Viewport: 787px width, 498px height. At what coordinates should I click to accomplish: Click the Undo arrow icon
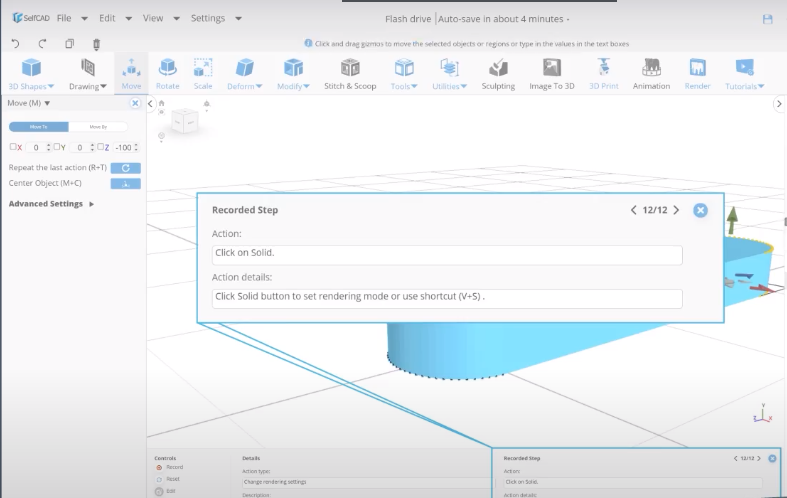pos(16,44)
